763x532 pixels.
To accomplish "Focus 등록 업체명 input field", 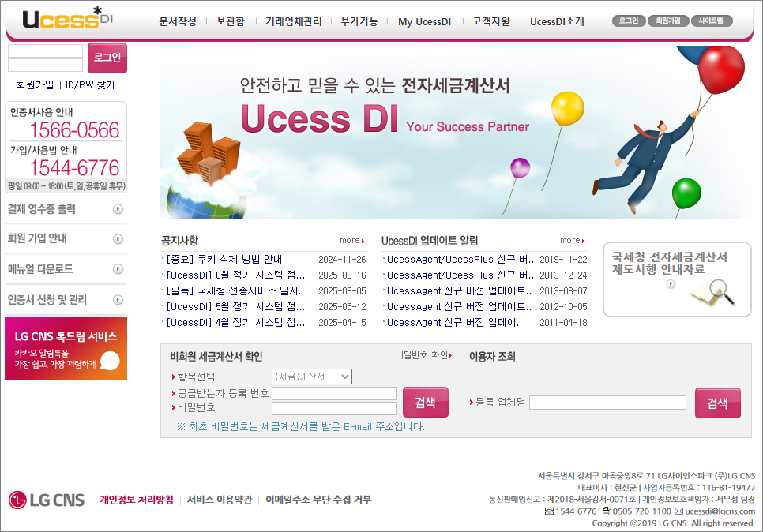I will pos(607,403).
